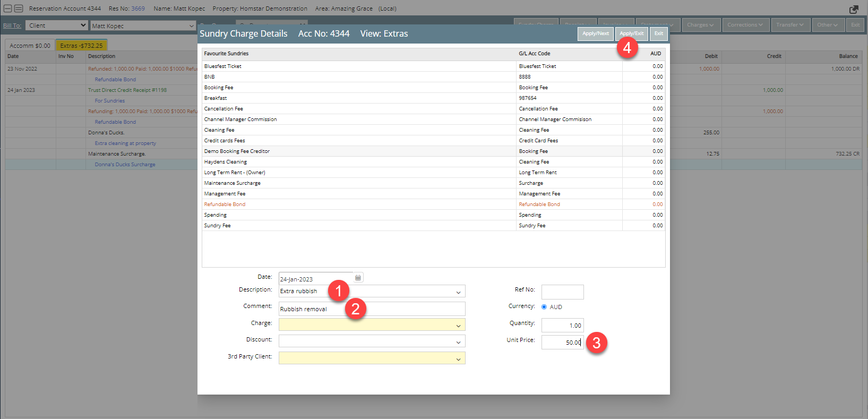The height and width of the screenshot is (419, 868).
Task: Open the Transfer menu
Action: tap(789, 25)
